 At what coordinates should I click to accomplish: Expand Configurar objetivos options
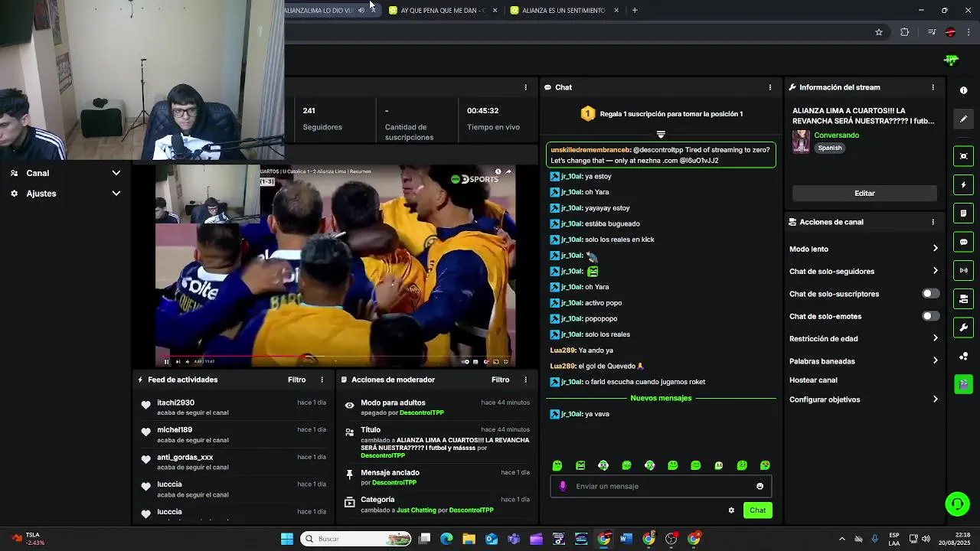coord(935,399)
